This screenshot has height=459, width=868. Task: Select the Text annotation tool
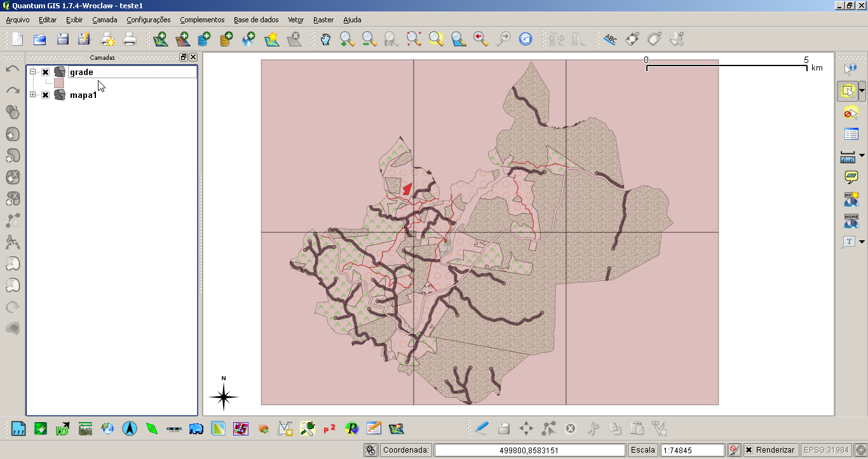click(848, 242)
